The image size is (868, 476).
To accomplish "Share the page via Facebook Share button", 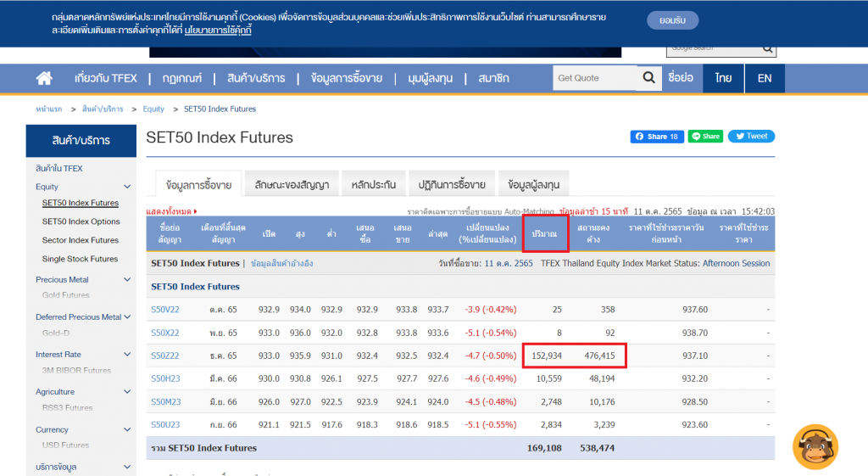I will pyautogui.click(x=657, y=137).
